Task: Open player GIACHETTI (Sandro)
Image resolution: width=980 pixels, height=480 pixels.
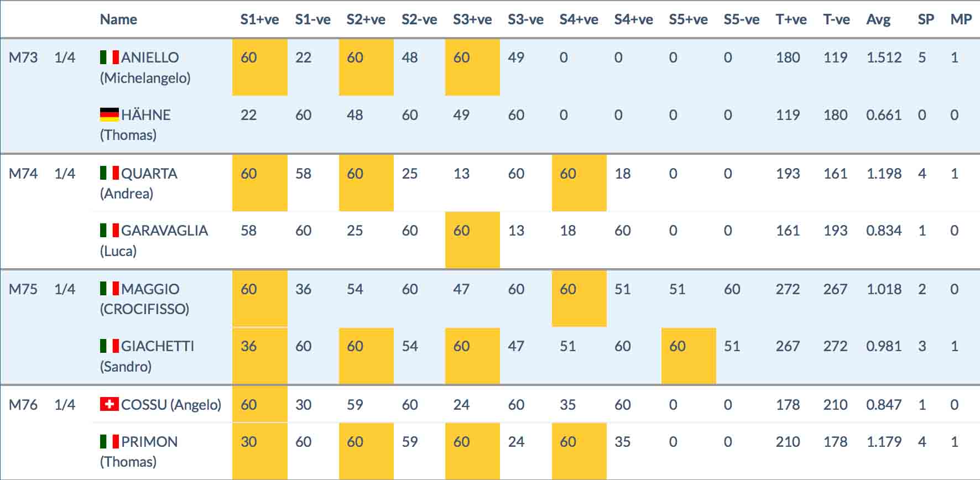Action: tap(147, 356)
